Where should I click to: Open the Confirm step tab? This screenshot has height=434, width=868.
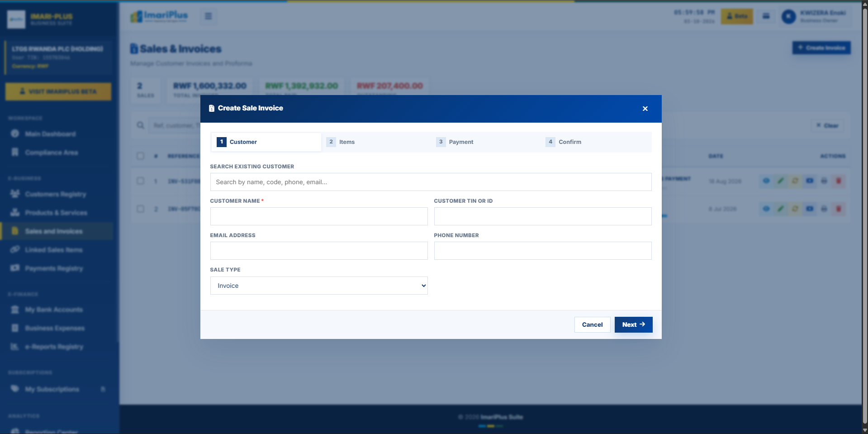[x=595, y=142]
